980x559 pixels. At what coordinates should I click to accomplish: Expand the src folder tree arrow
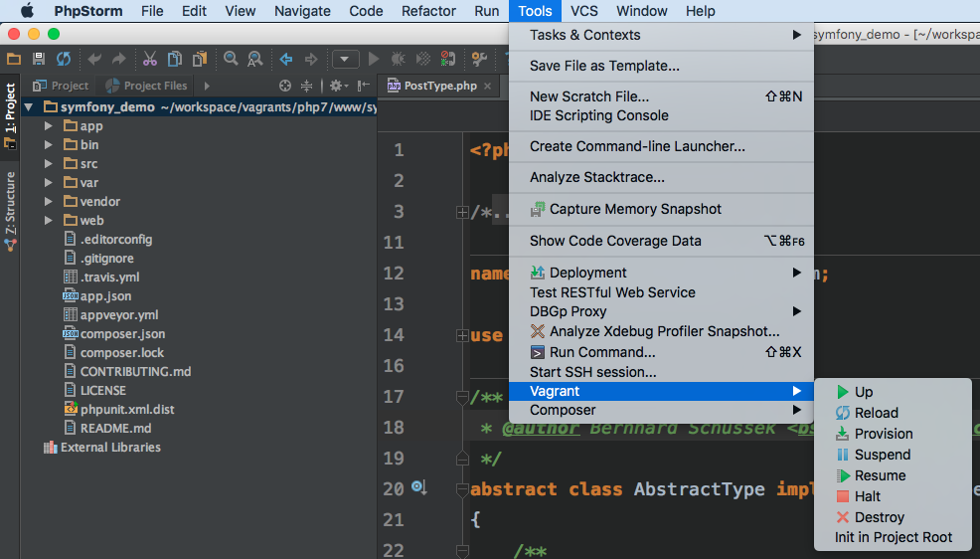48,164
